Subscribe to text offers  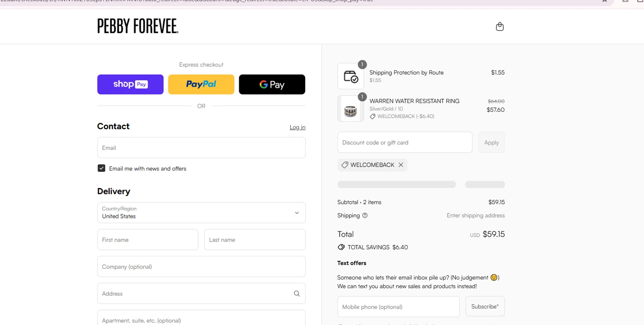tap(485, 307)
